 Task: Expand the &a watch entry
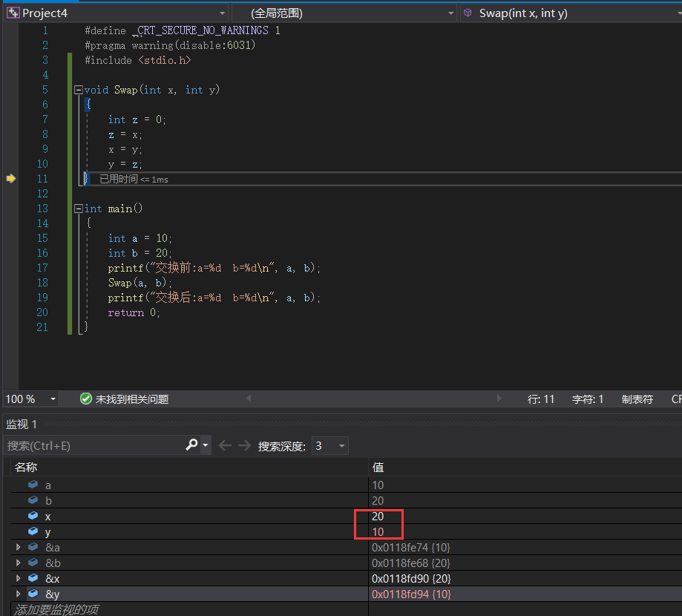(19, 547)
